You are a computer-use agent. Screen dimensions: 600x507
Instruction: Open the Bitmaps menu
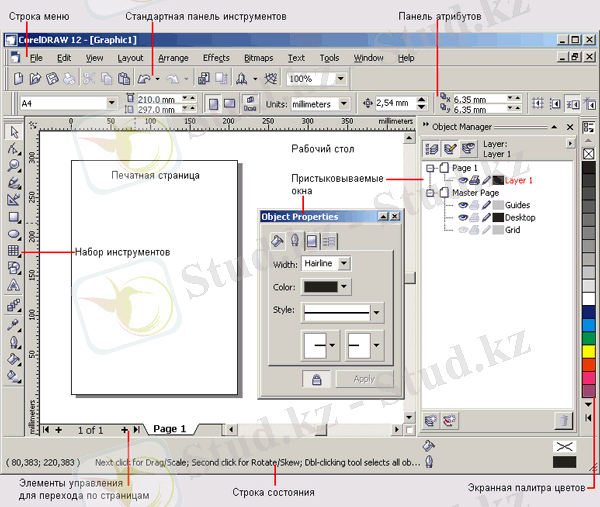(x=259, y=58)
